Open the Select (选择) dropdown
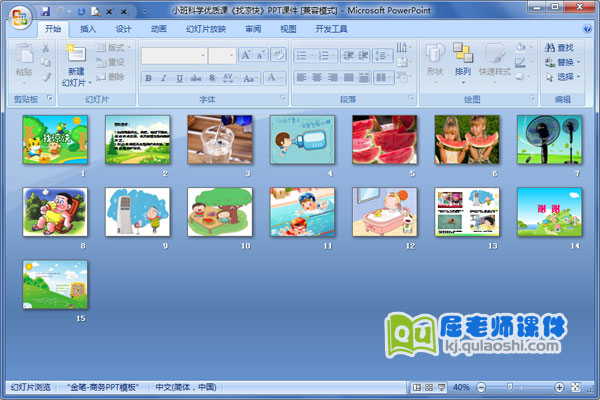This screenshot has height=400, width=600. 563,77
